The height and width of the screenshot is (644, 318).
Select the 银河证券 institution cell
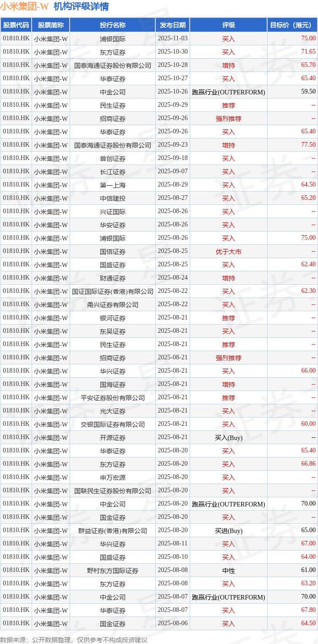point(113,318)
